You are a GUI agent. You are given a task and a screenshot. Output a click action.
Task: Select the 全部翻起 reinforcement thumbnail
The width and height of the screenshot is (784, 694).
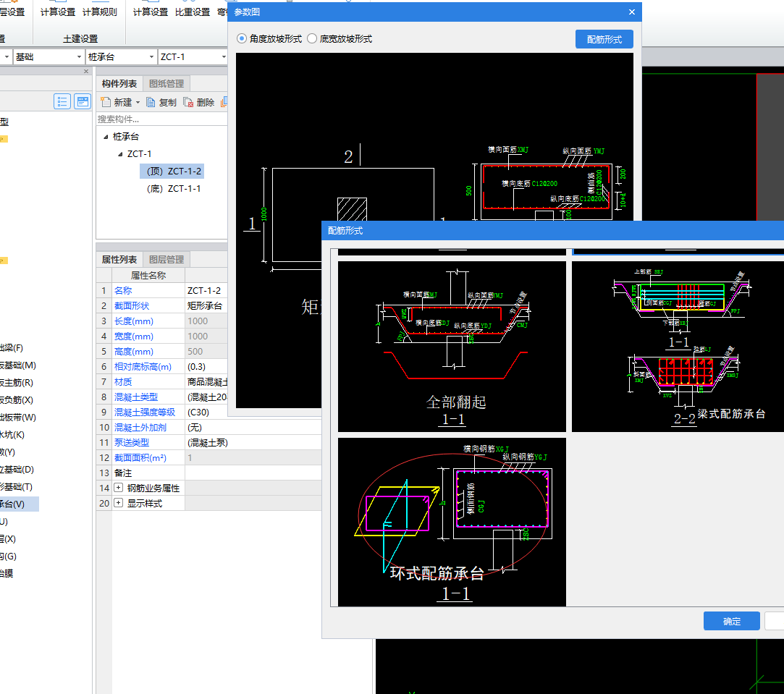pos(452,347)
